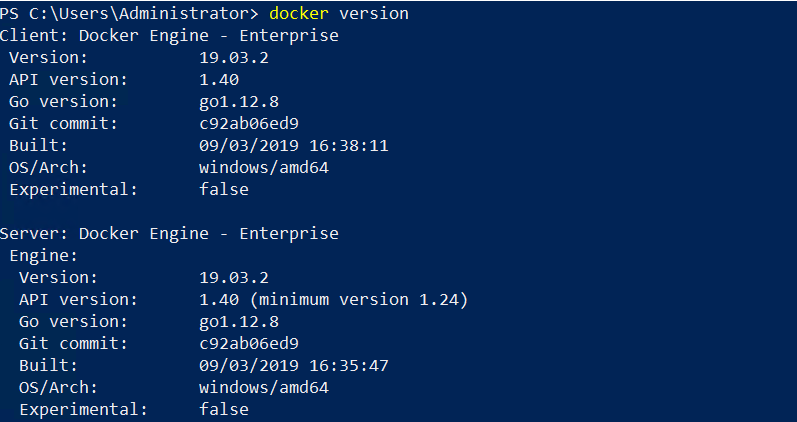Click the server Experimental value false

[x=224, y=409]
